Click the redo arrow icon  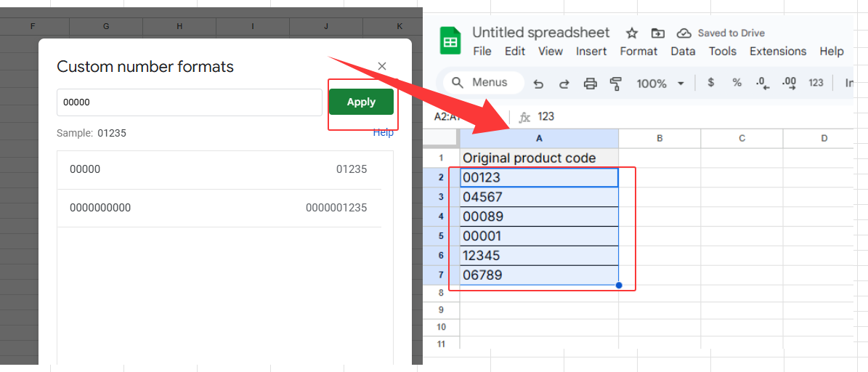tap(564, 84)
